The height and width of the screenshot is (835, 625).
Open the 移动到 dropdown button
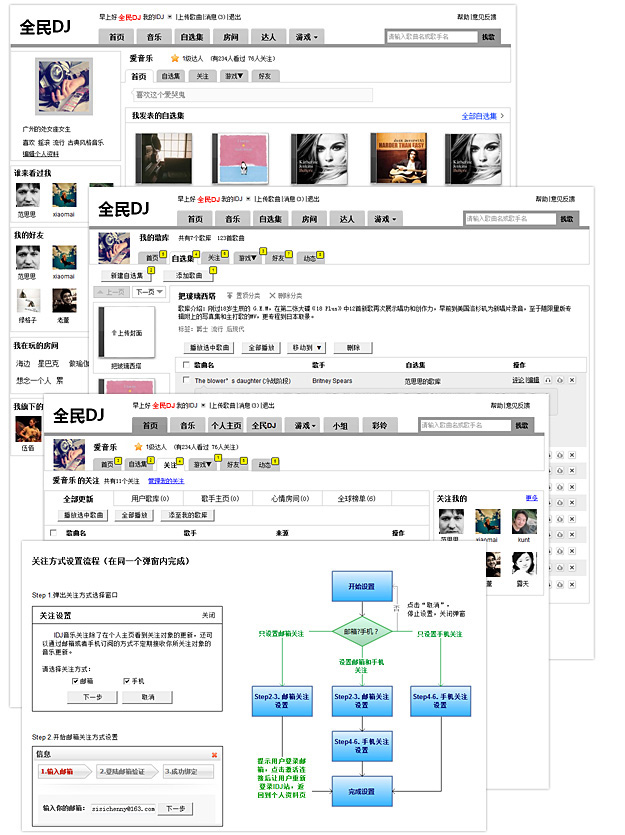coord(306,347)
